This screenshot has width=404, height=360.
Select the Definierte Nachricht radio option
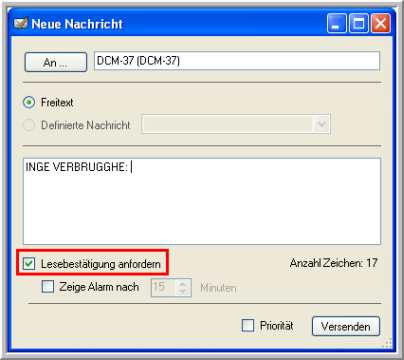pos(29,125)
